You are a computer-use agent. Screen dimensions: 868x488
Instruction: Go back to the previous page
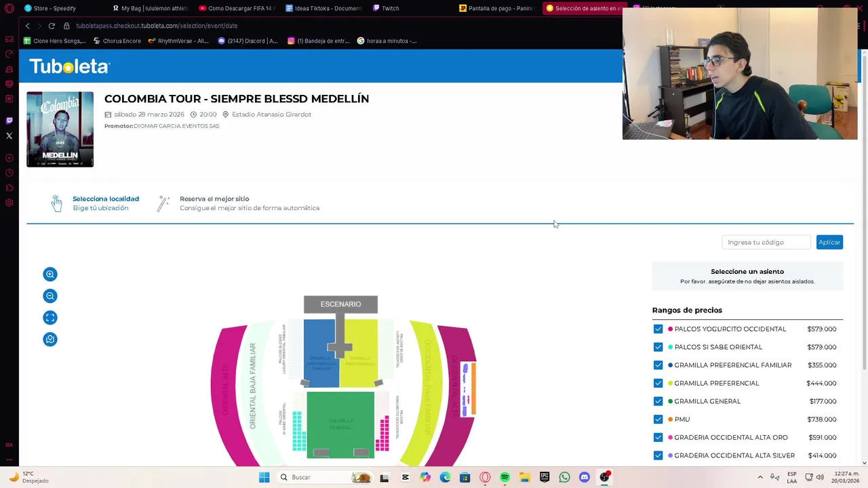(x=28, y=26)
